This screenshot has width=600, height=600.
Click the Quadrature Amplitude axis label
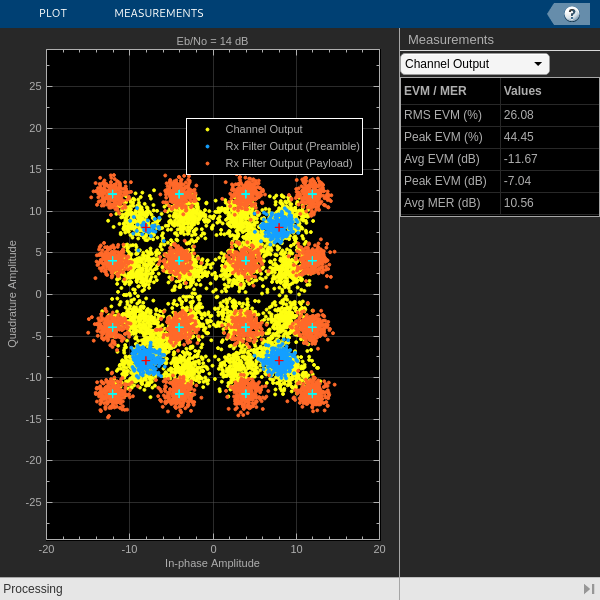[x=12, y=294]
